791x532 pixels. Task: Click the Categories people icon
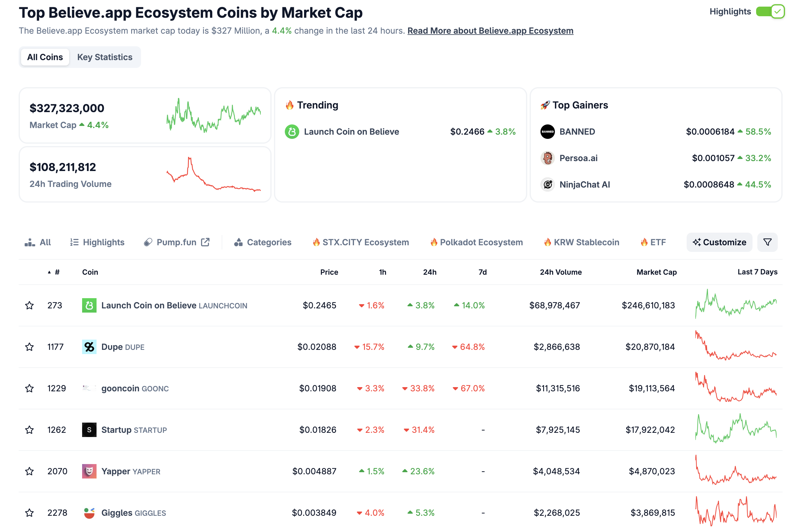(239, 242)
